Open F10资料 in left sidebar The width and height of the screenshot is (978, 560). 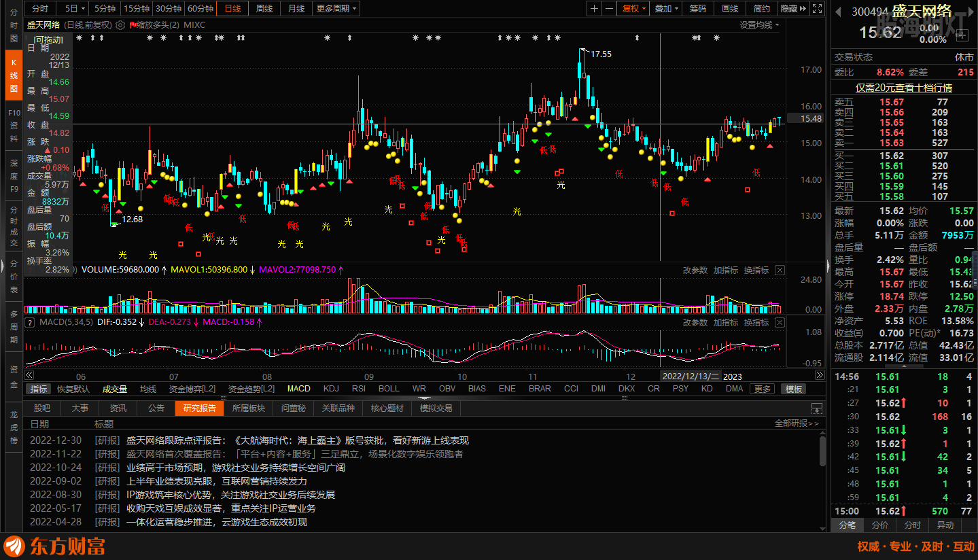point(14,125)
